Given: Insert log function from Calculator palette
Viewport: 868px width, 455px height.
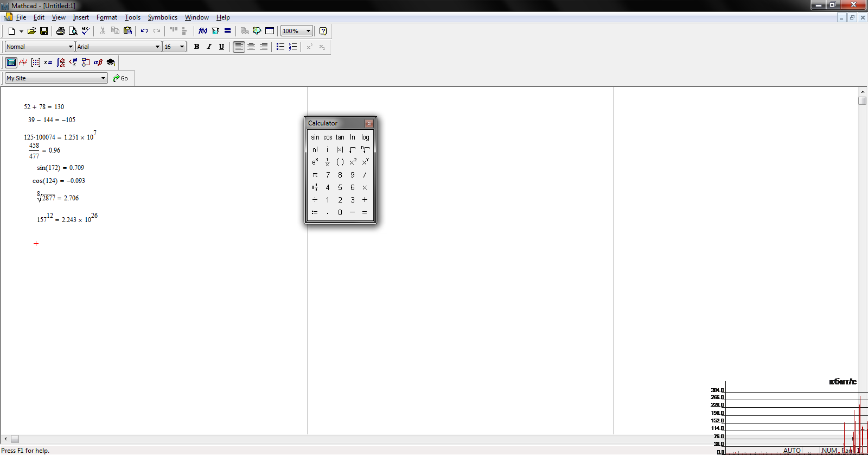Looking at the screenshot, I should tap(365, 137).
